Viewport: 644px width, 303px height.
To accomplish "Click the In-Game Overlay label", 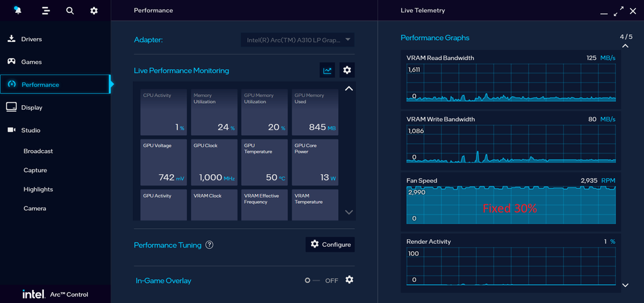I will pyautogui.click(x=163, y=281).
